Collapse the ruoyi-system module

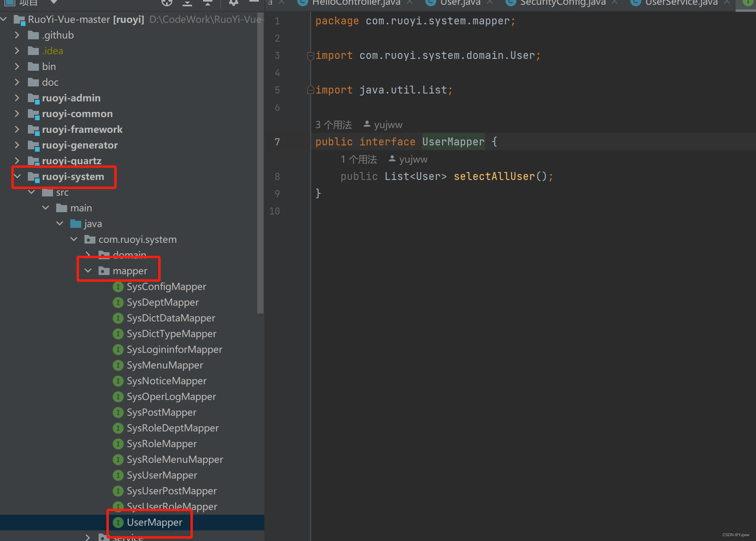click(x=17, y=176)
